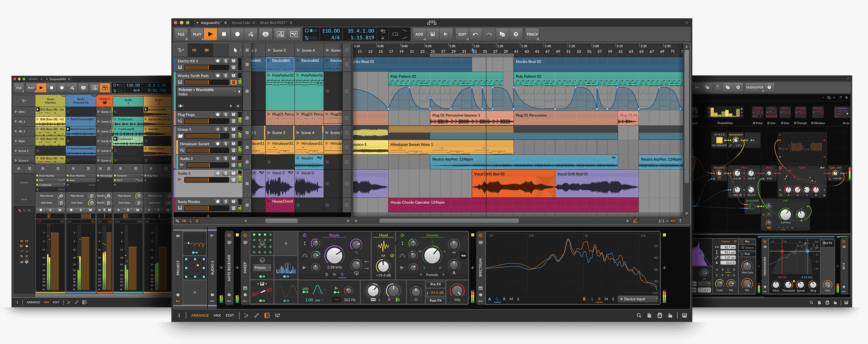Viewport: 868px width, 344px height.
Task: Mute the Rusty Rhodes track
Action: 234,202
